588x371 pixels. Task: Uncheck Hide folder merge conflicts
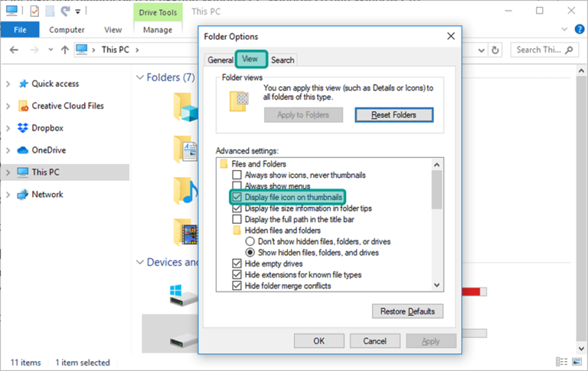(237, 286)
